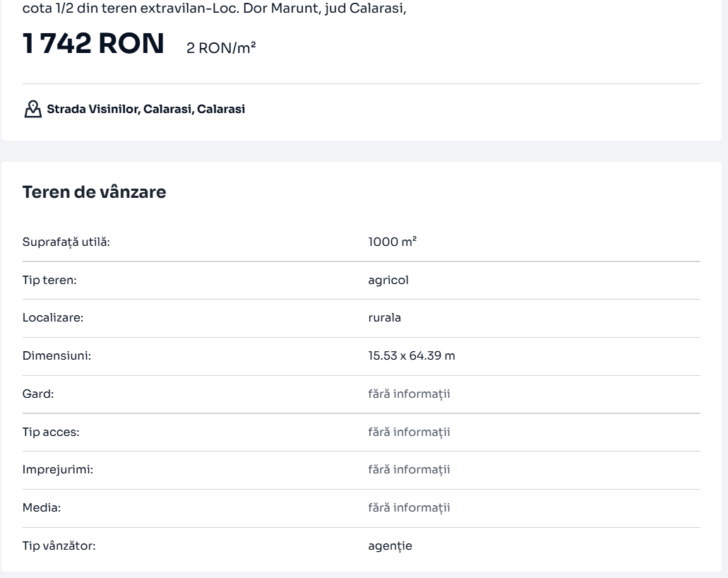Click the agricol land type value

388,280
